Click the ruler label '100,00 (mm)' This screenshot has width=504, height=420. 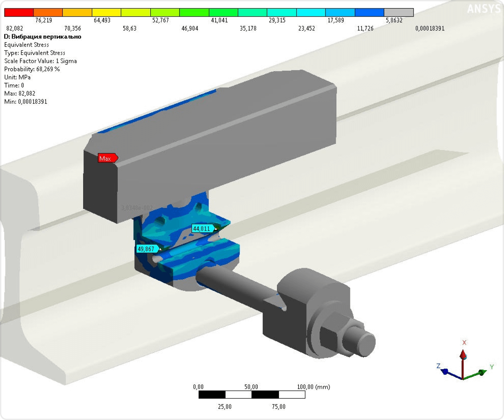click(x=314, y=387)
